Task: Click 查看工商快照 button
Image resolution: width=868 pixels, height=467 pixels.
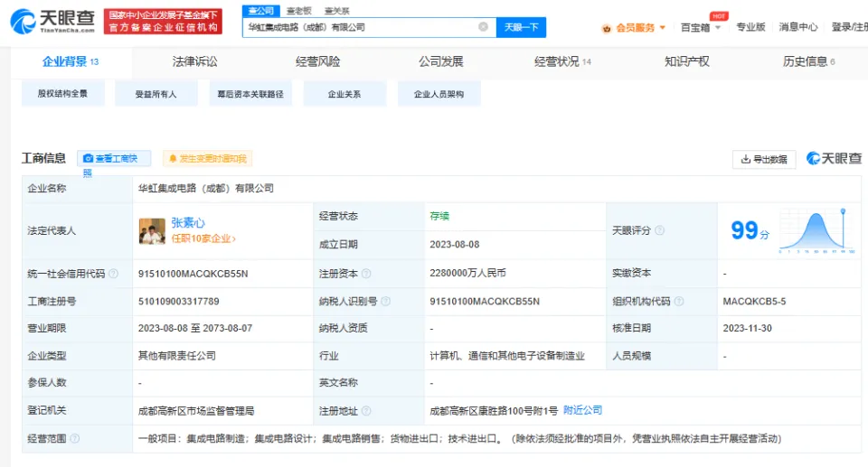Action: [114, 159]
